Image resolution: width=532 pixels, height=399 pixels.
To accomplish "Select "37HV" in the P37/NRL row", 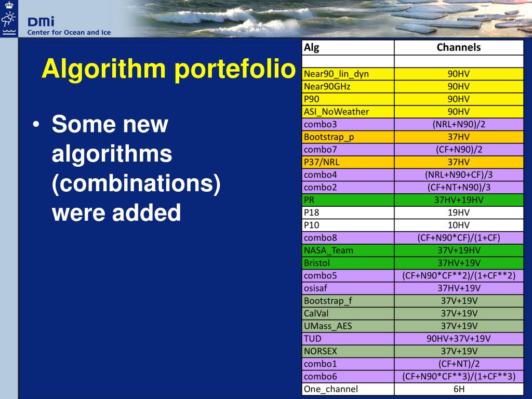I will (459, 162).
